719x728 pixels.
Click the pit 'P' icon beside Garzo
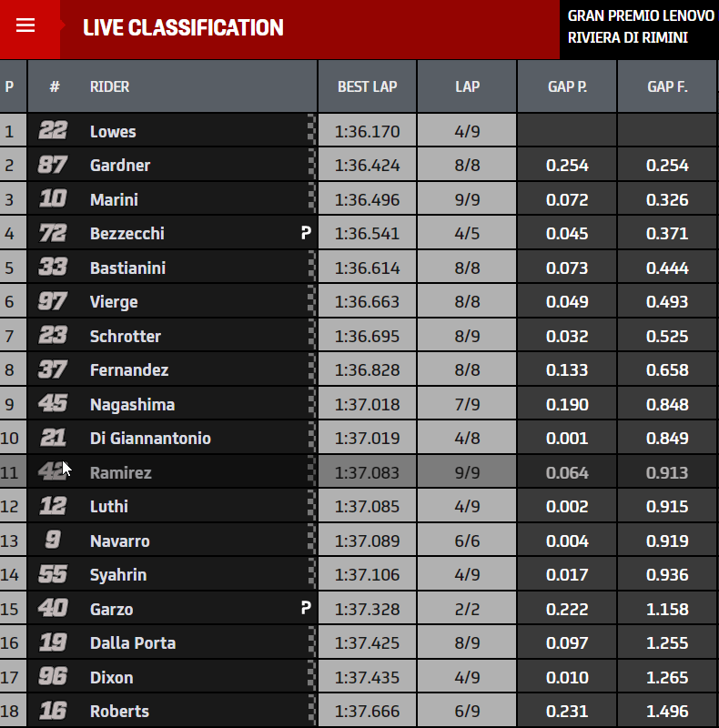click(306, 609)
